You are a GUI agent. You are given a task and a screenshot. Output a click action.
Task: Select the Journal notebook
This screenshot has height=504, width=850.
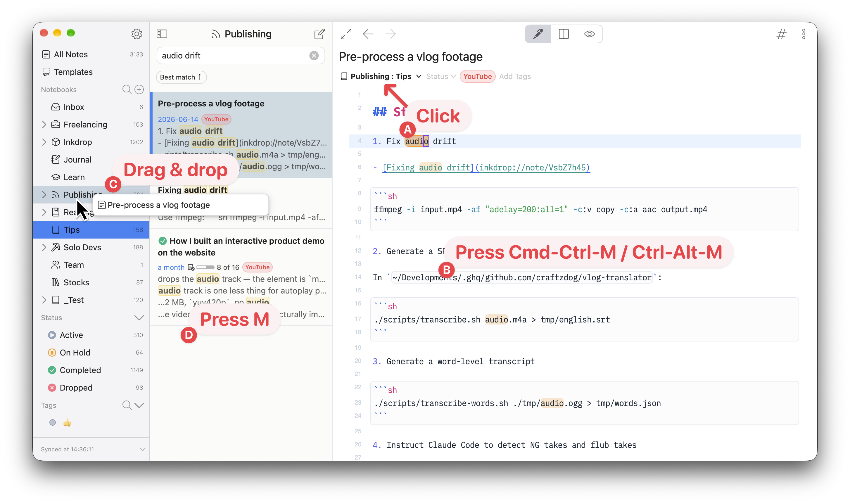[91, 160]
